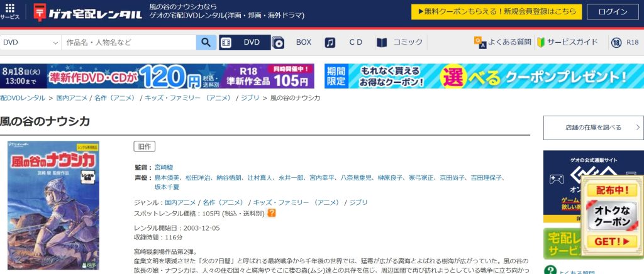
Task: Go to 名作（アニメ） breadcrumb
Action: coord(115,98)
